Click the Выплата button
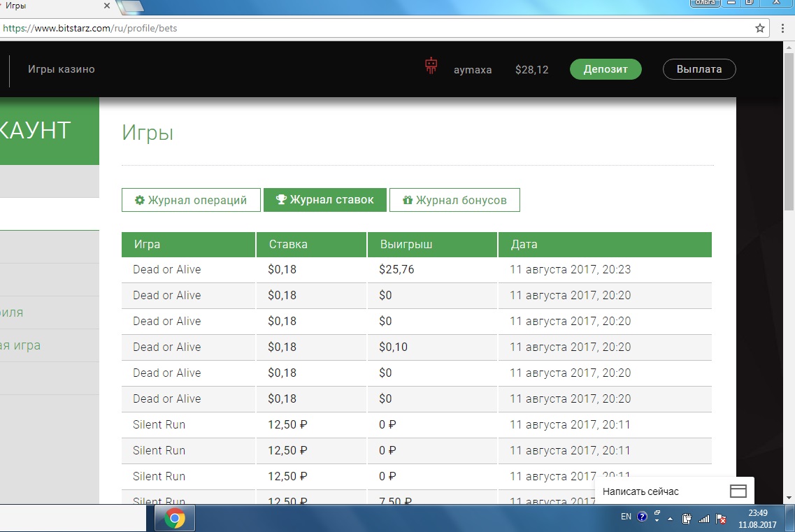Viewport: 795px width, 532px height. [x=699, y=69]
